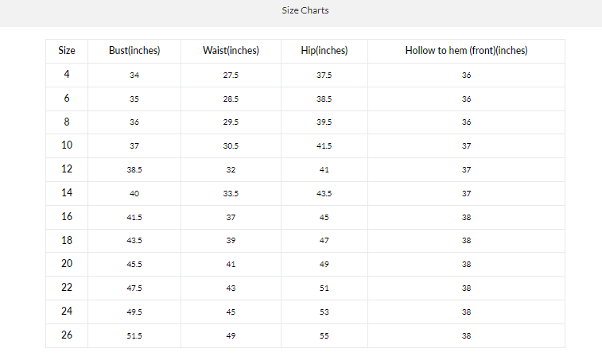The image size is (602, 364).
Task: Select hip value 53 for size 24
Action: [324, 312]
